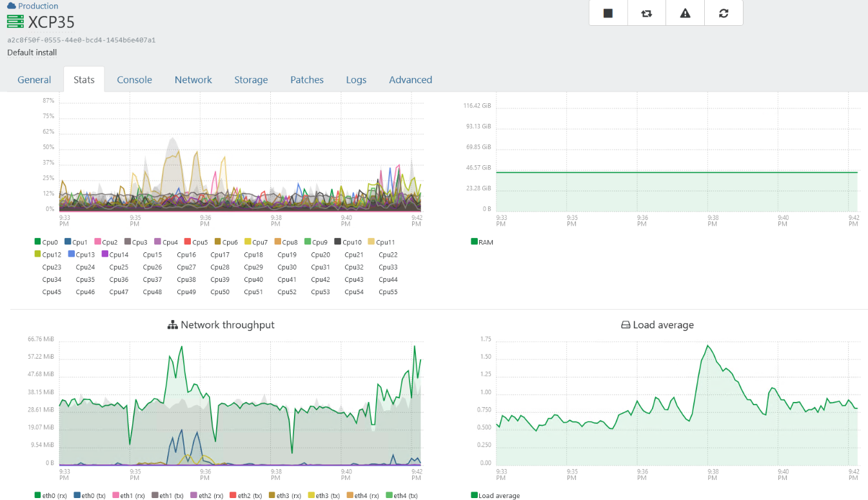Click the eth2 (rx) legend entry
868x500 pixels.
point(206,495)
